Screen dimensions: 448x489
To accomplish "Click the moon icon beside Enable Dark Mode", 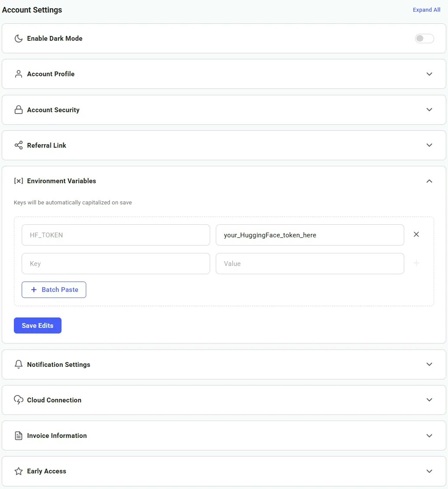I will click(x=18, y=39).
